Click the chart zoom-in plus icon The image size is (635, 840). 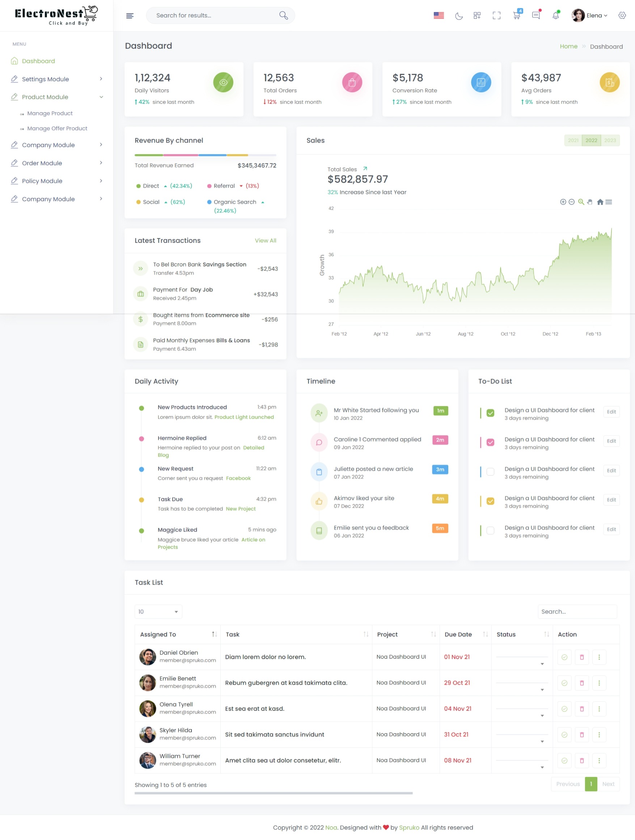[x=563, y=202]
